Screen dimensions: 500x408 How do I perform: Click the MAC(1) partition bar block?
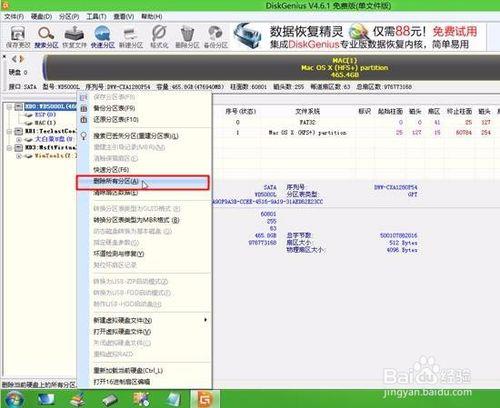(272, 68)
